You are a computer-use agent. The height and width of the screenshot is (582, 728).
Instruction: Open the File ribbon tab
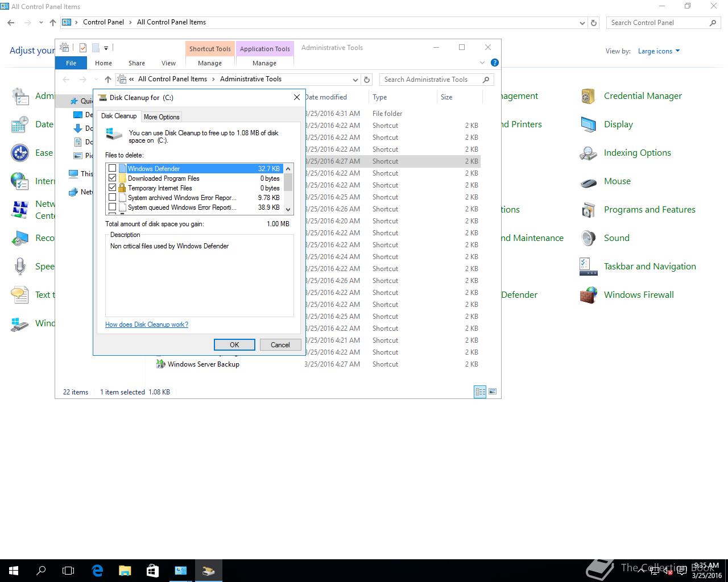[71, 63]
